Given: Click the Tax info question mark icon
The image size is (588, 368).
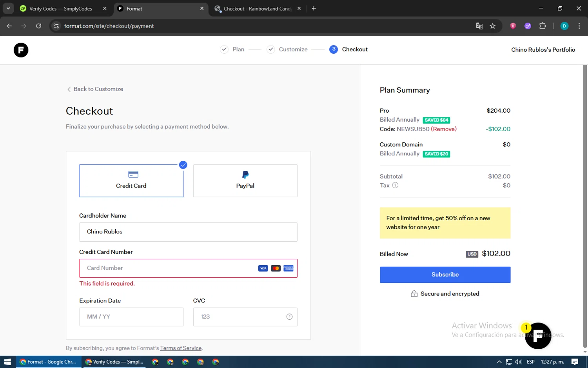Looking at the screenshot, I should coord(395,185).
